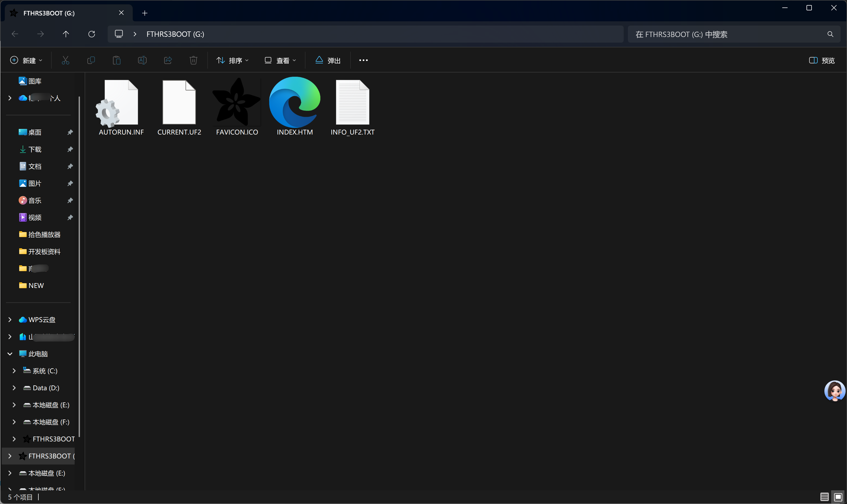The width and height of the screenshot is (847, 504).
Task: Toggle the Preview pane button
Action: point(822,60)
